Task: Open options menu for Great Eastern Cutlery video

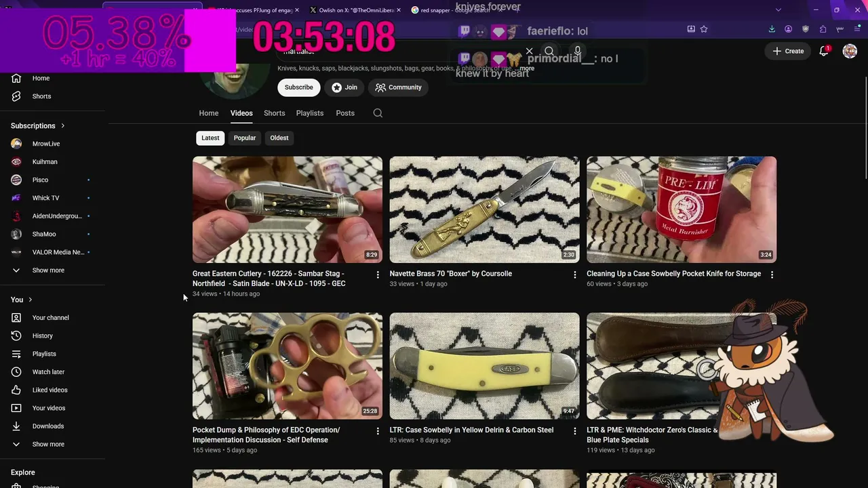Action: pos(378,274)
